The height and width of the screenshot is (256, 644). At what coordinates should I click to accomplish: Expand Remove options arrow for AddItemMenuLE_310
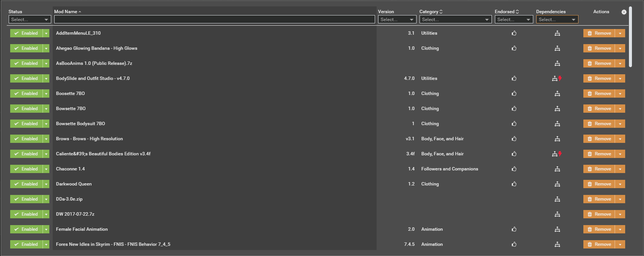620,33
